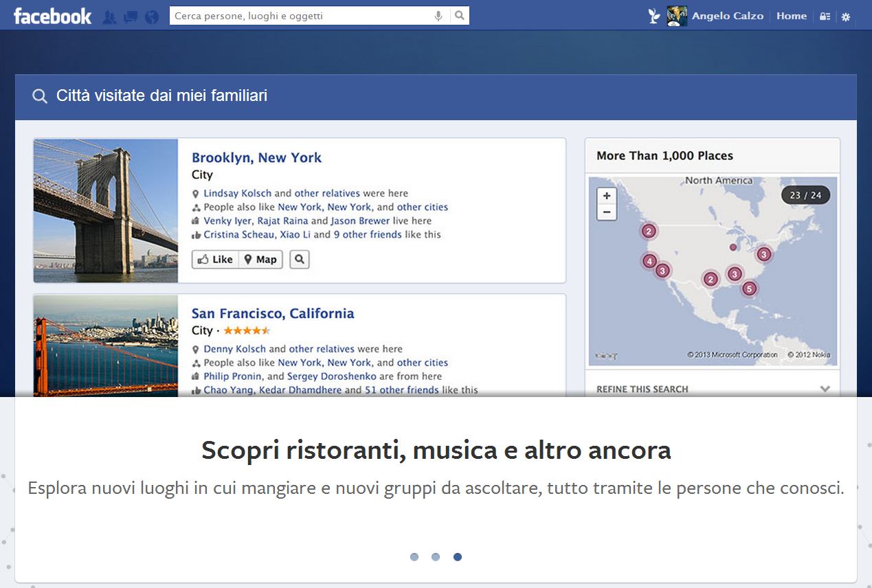Screen dimensions: 872x588
Task: Open Chao Yang profile link
Action: [229, 389]
